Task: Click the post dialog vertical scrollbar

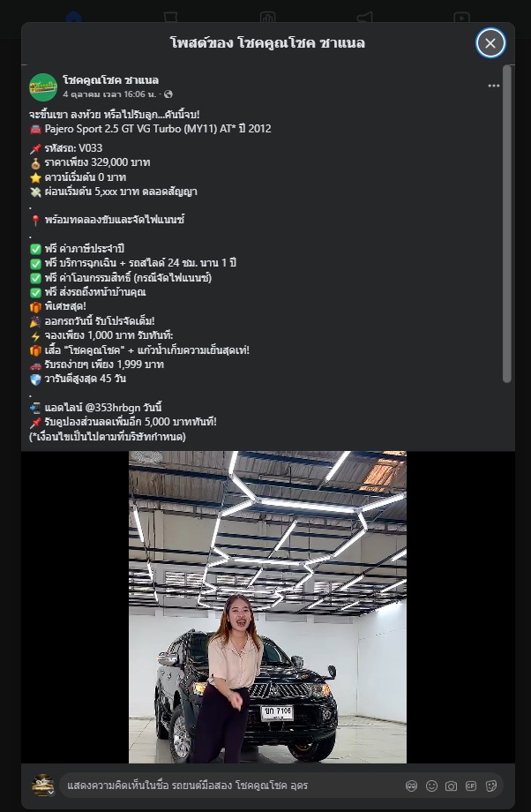Action: [x=507, y=223]
